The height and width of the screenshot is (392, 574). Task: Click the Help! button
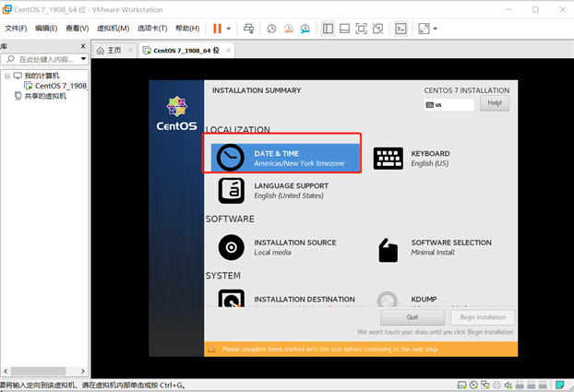click(x=495, y=103)
